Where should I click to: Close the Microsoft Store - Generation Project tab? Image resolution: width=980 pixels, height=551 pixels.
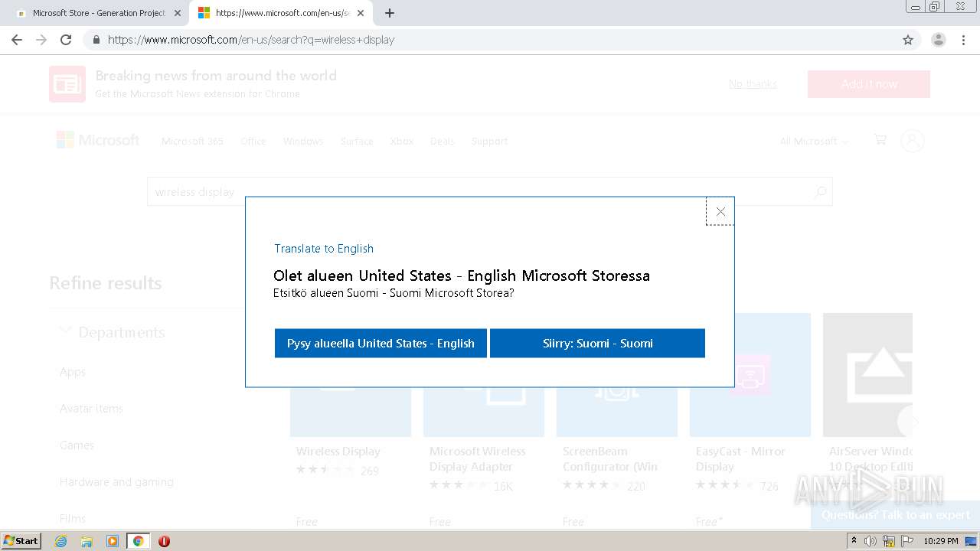(x=178, y=13)
